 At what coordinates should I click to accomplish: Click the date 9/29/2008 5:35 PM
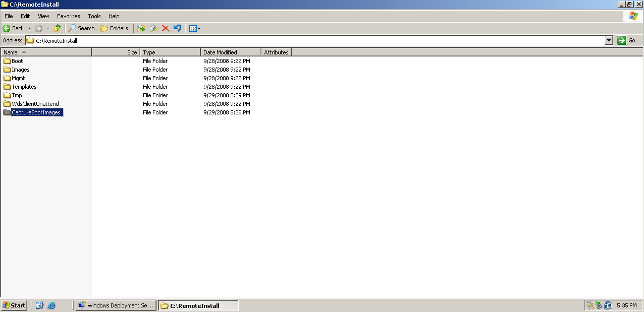click(x=227, y=112)
